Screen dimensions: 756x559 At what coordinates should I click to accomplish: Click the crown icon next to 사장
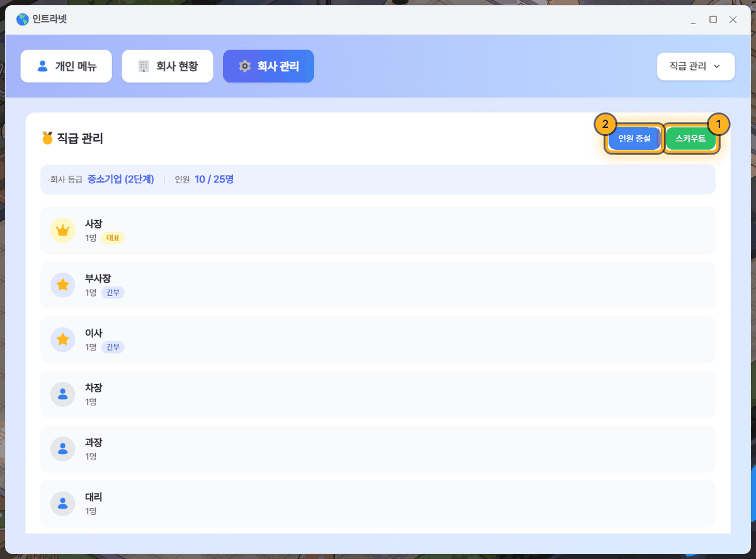coord(62,230)
